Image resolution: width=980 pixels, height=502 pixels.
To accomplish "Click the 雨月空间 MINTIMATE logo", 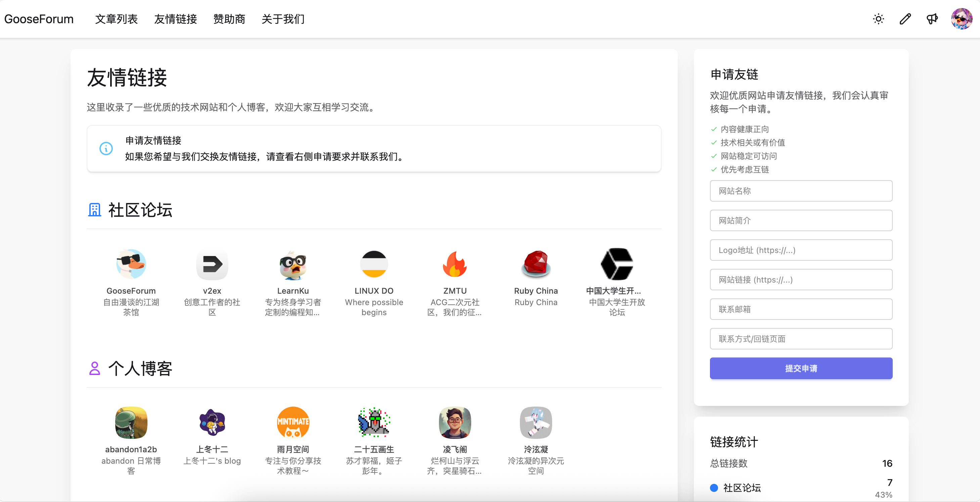I will pos(293,423).
